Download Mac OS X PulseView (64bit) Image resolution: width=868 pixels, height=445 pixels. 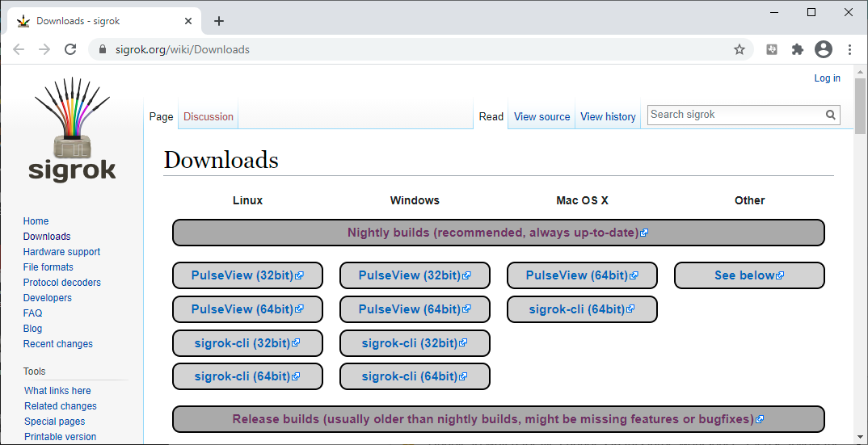point(583,275)
